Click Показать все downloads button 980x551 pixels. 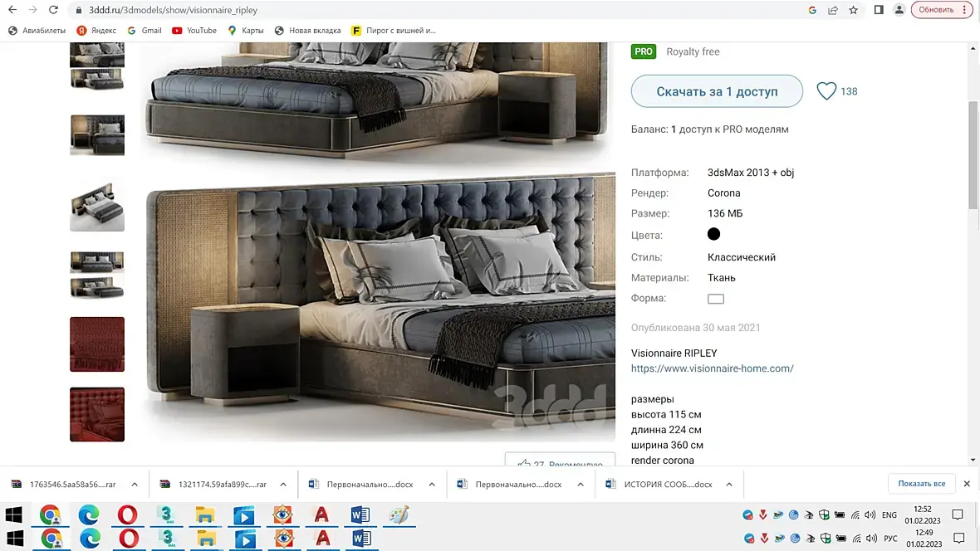pos(922,484)
